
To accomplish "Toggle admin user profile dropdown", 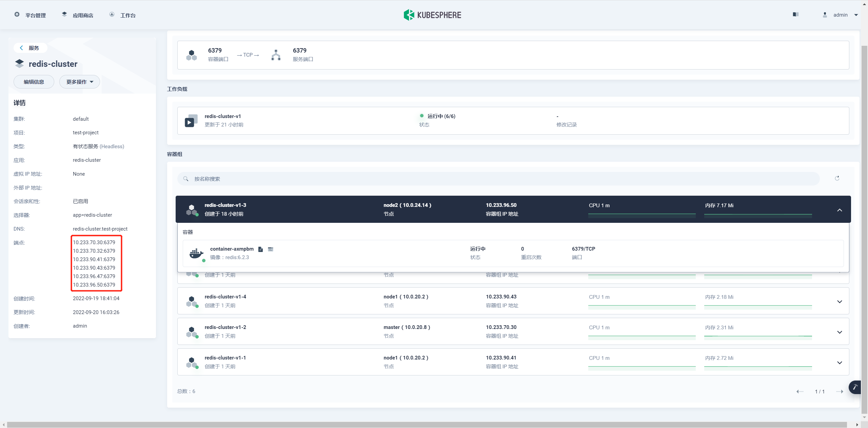I will pos(839,14).
